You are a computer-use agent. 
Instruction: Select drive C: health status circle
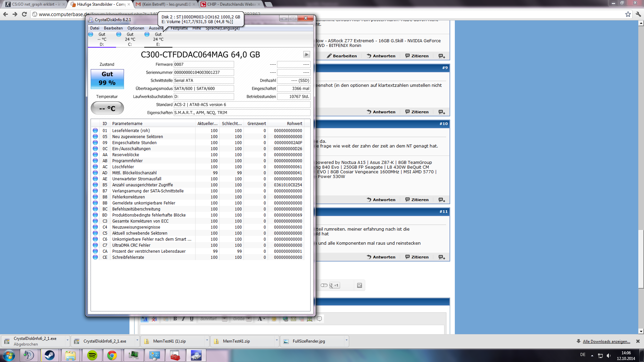tap(119, 35)
